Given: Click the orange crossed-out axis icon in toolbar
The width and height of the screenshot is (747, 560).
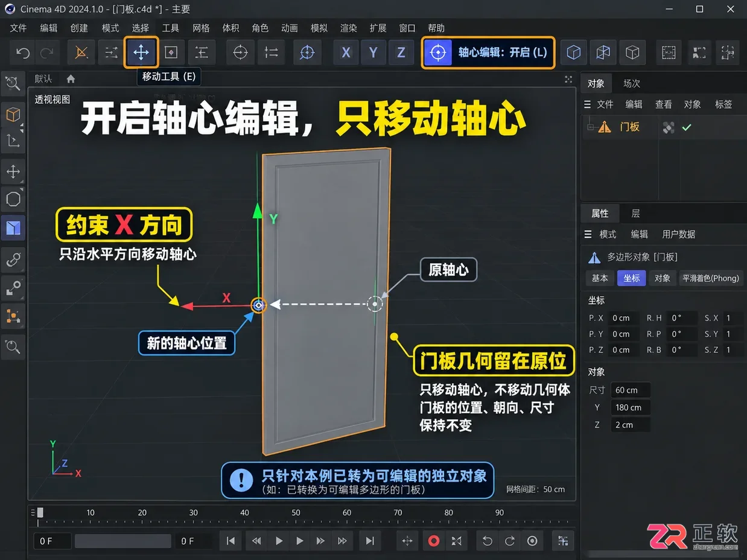Looking at the screenshot, I should (81, 52).
